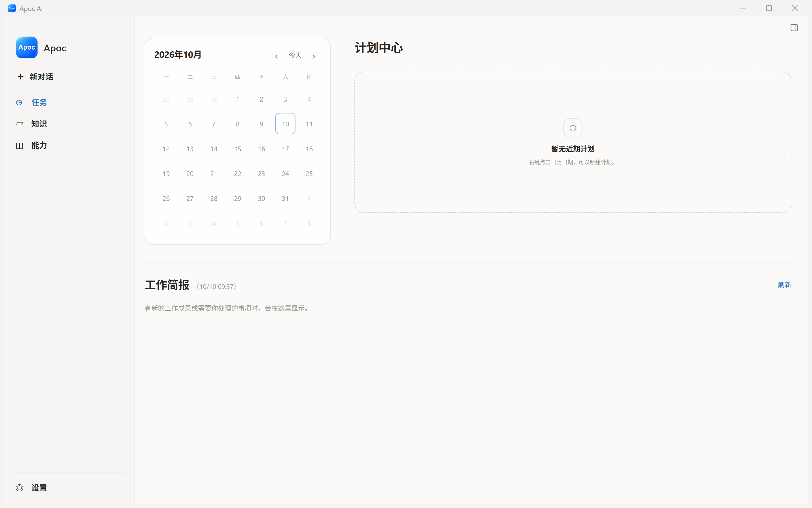The height and width of the screenshot is (508, 812).
Task: Click the 暂无近期计划 message
Action: pyautogui.click(x=573, y=149)
